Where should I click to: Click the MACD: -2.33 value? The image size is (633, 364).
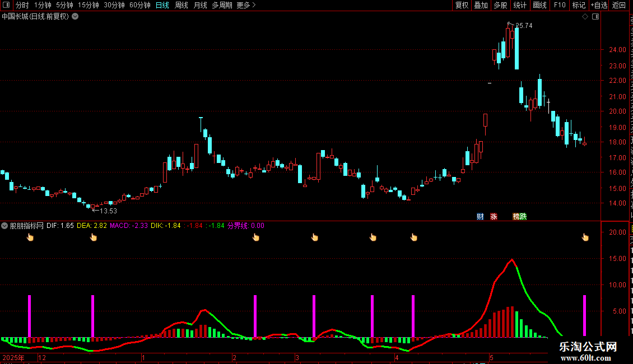129,226
